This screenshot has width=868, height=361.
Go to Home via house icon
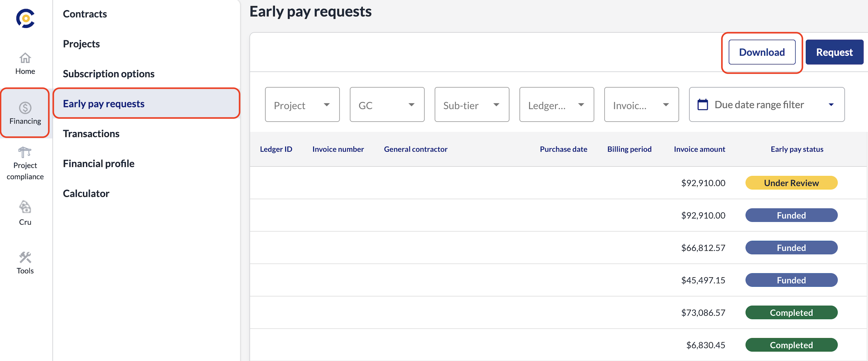(25, 58)
